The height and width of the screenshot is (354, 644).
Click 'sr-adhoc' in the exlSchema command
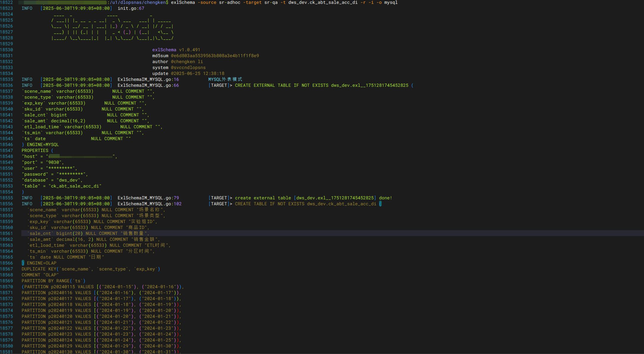click(230, 2)
